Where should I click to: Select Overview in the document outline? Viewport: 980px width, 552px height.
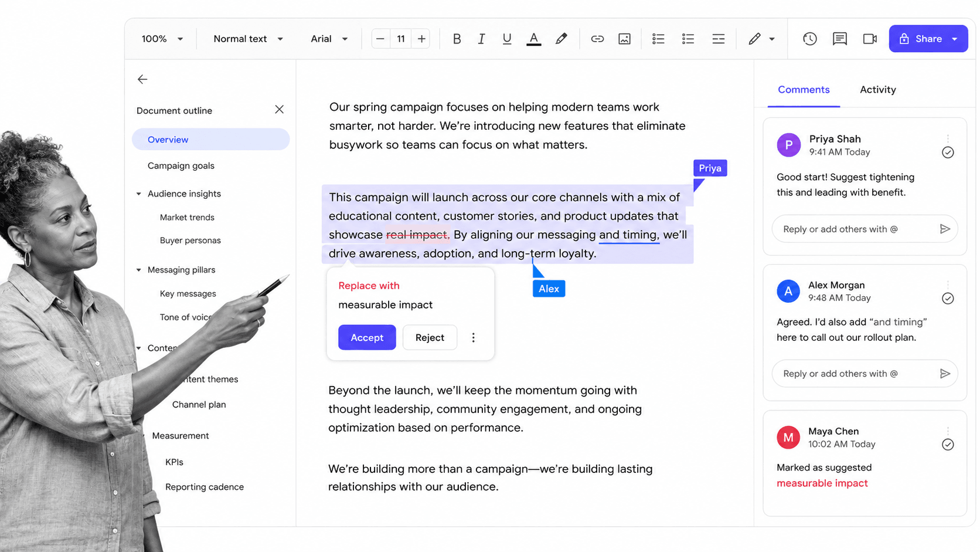tap(211, 140)
